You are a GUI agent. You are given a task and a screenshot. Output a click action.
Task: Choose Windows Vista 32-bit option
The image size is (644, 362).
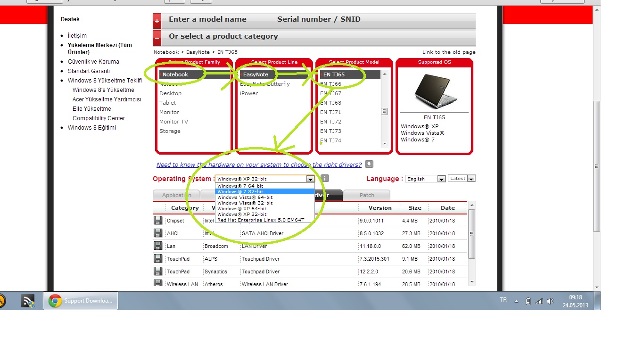[x=265, y=203]
